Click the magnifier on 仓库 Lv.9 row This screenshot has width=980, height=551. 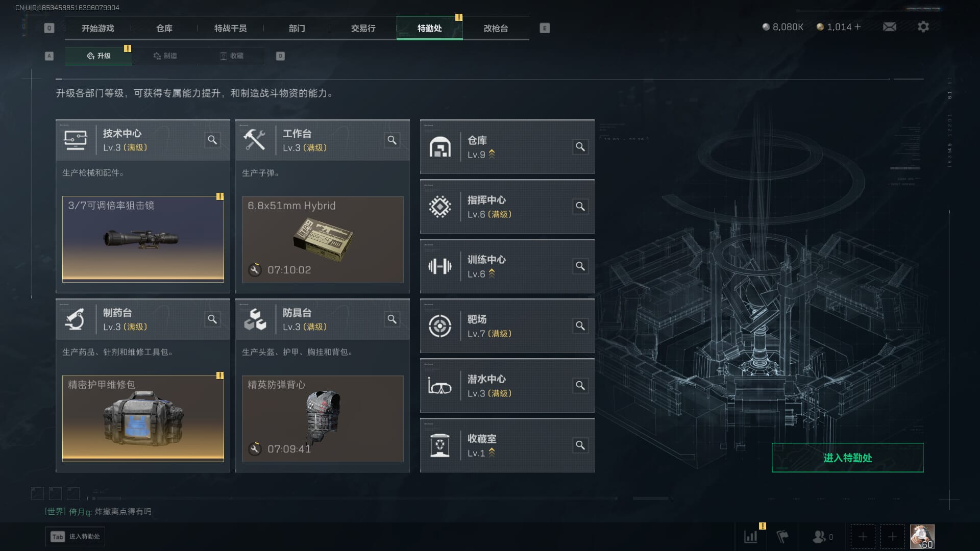[580, 147]
